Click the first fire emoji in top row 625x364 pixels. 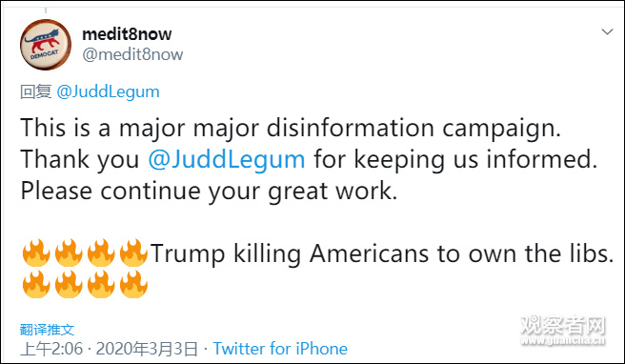point(36,253)
